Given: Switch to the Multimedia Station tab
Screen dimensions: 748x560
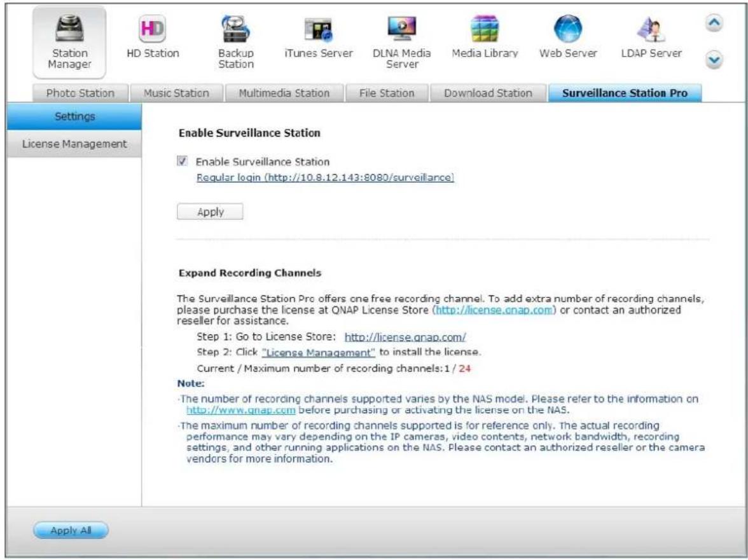Looking at the screenshot, I should 284,93.
